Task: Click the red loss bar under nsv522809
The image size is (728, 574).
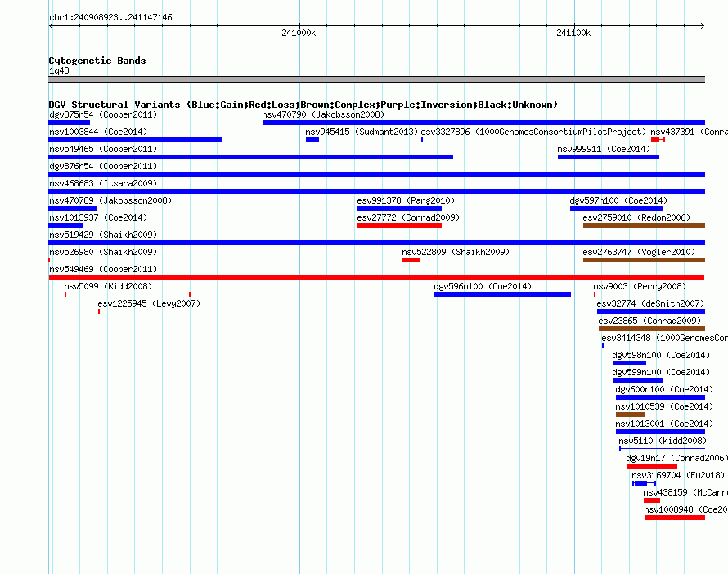Action: [x=411, y=260]
